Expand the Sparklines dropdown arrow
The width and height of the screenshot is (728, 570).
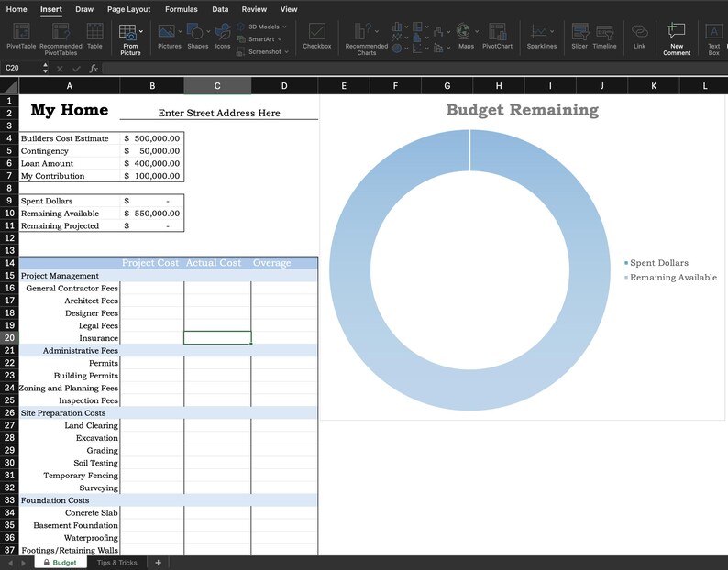(x=552, y=31)
